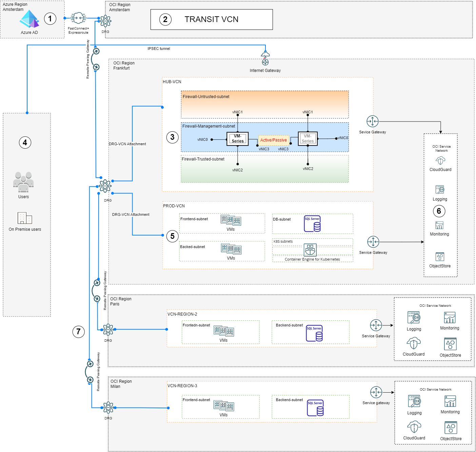Image resolution: width=476 pixels, height=452 pixels.
Task: Select the OCI Region Milan header label
Action: click(121, 384)
